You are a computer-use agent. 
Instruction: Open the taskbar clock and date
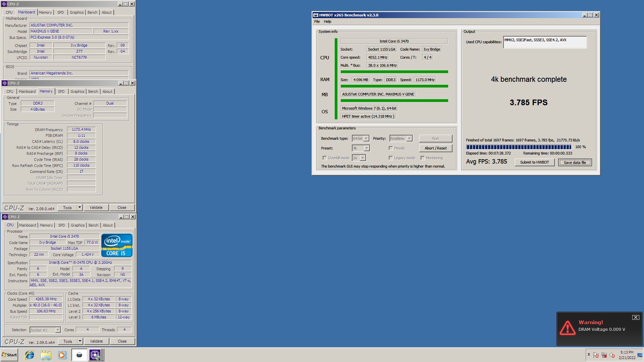pyautogui.click(x=627, y=355)
